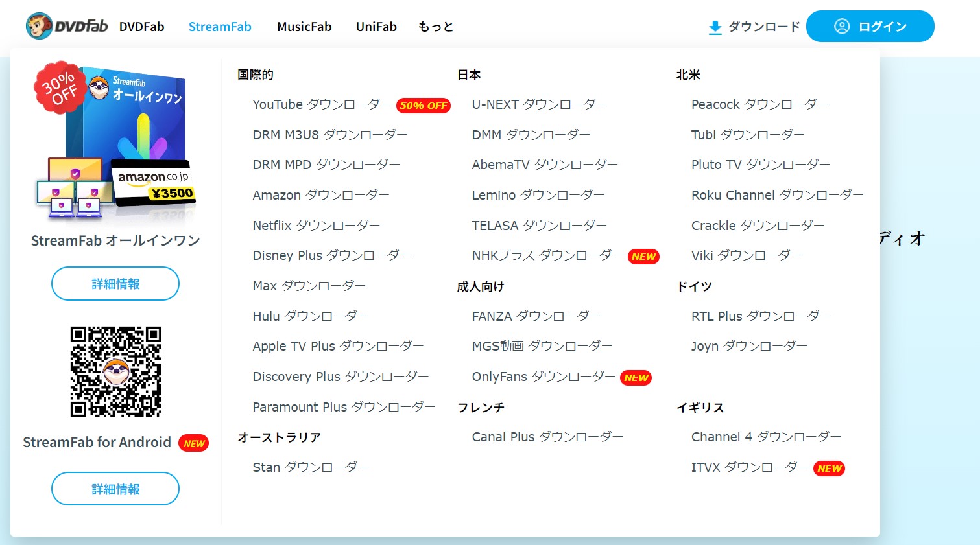Click the ログイン button
This screenshot has width=980, height=545.
[870, 27]
